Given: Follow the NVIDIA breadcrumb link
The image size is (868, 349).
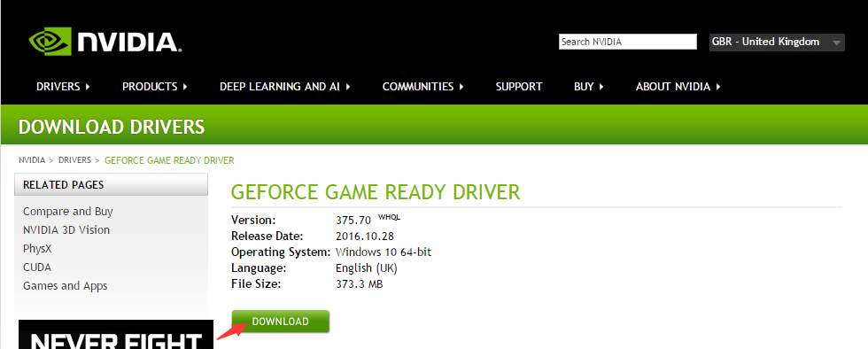Looking at the screenshot, I should [32, 160].
